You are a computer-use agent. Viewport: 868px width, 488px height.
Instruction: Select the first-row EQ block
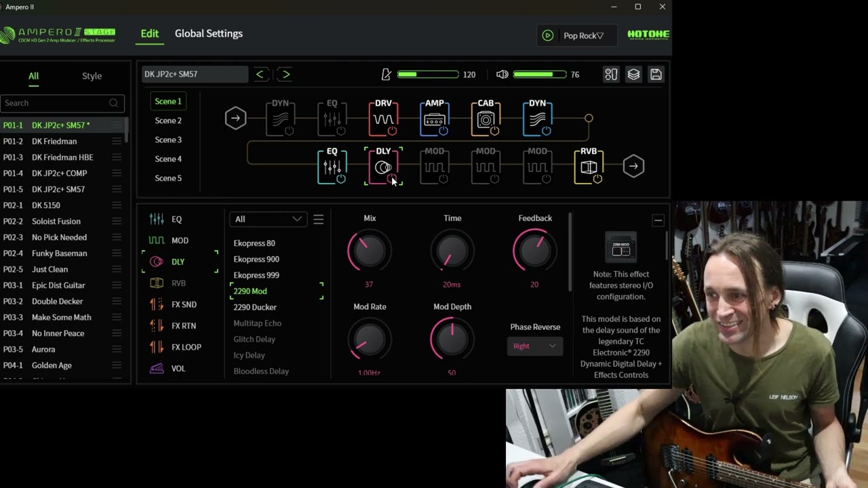[332, 118]
